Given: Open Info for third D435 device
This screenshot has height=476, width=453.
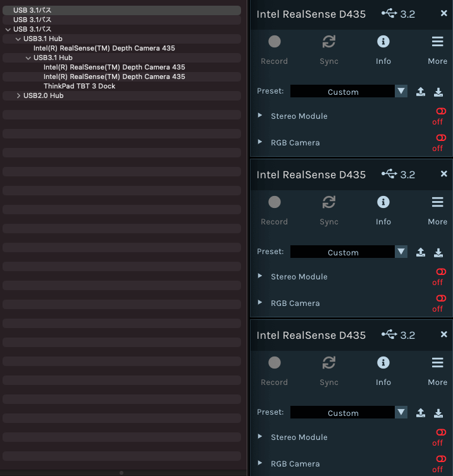Looking at the screenshot, I should (x=383, y=363).
